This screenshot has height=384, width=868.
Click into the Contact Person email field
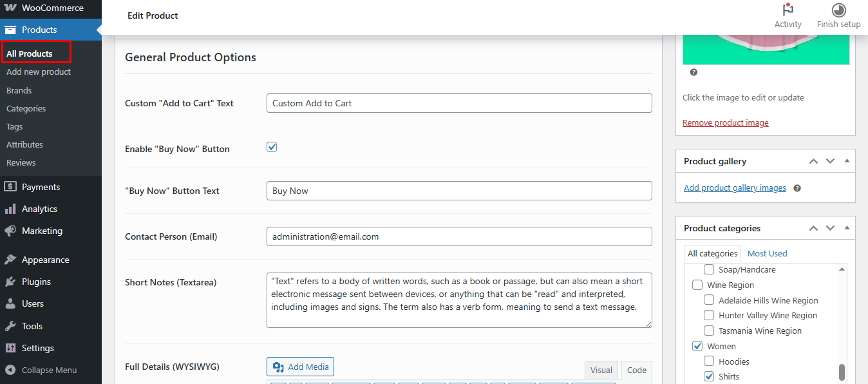point(458,236)
